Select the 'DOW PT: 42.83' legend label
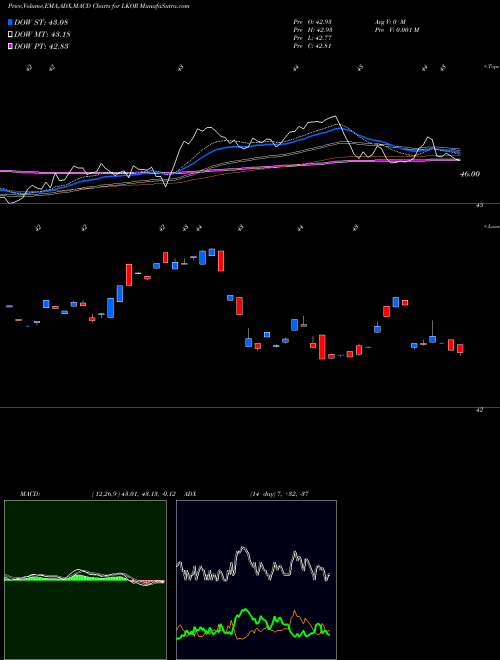Screen dimensions: 500x660 pyautogui.click(x=41, y=46)
